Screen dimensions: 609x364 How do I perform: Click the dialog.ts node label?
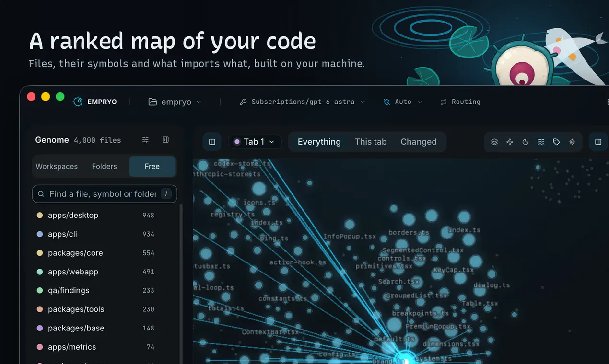[x=492, y=285]
